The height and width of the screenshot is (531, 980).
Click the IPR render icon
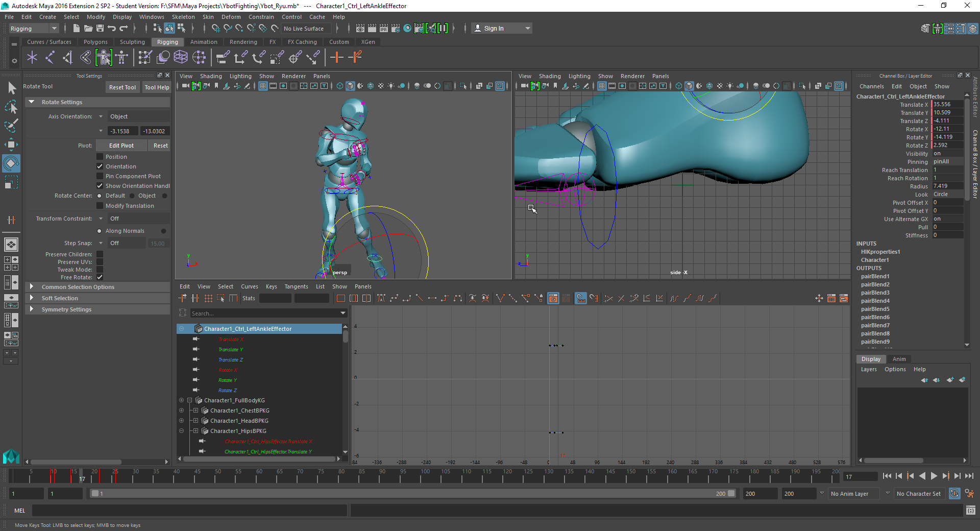[x=384, y=28]
